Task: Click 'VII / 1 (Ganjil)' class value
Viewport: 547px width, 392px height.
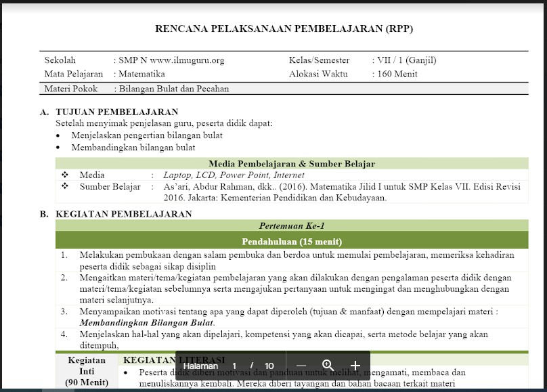Action: [406, 60]
